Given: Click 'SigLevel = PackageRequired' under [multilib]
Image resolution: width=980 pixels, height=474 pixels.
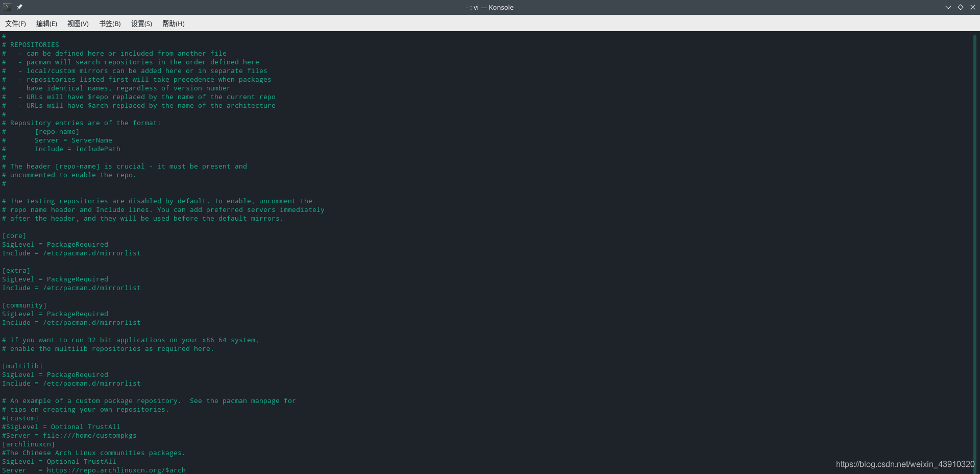Looking at the screenshot, I should pyautogui.click(x=55, y=375).
